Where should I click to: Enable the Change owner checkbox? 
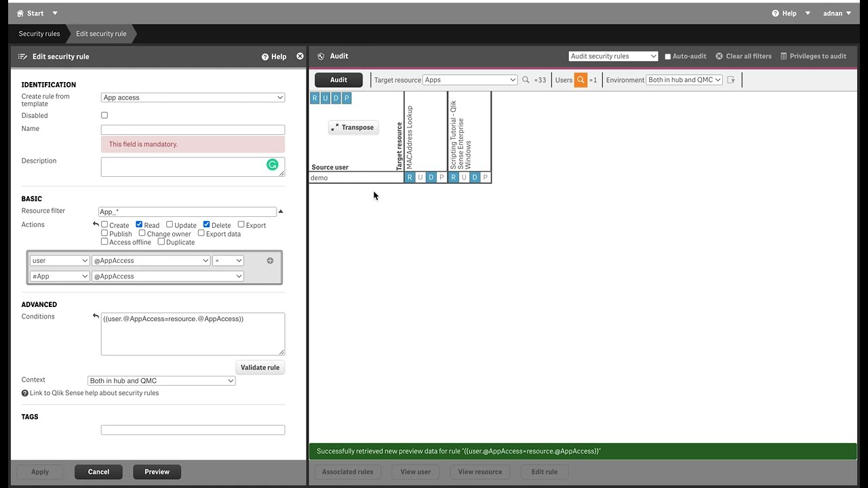tap(142, 233)
